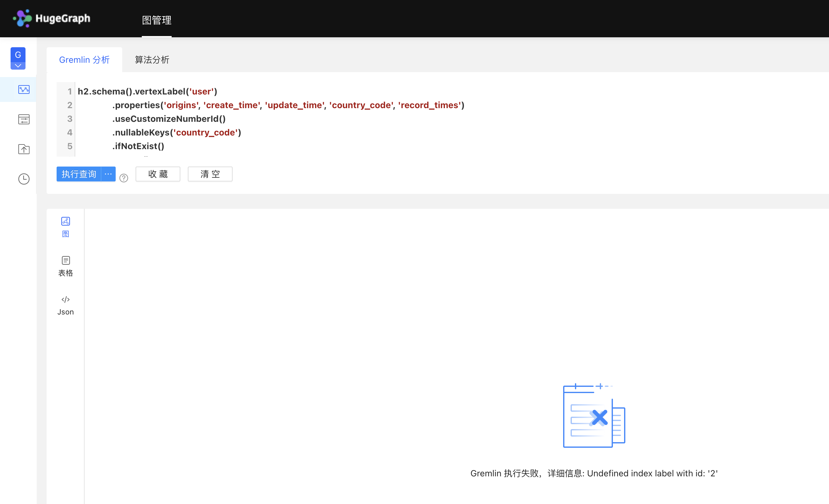Image resolution: width=829 pixels, height=504 pixels.
Task: Expand the G graph selector dropdown
Action: click(18, 66)
